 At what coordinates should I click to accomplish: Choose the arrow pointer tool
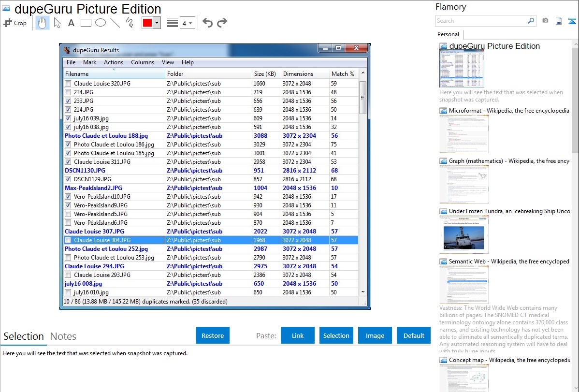57,23
